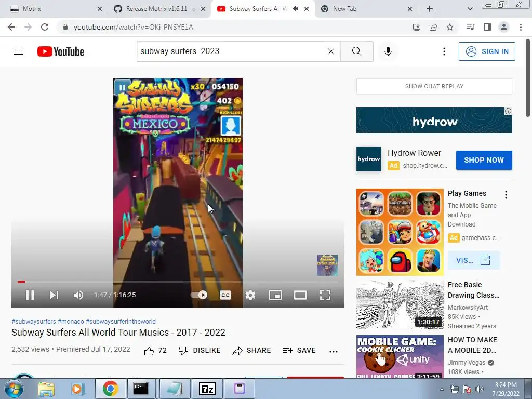Open the taskbar clock and date
This screenshot has height=399, width=532.
506,389
